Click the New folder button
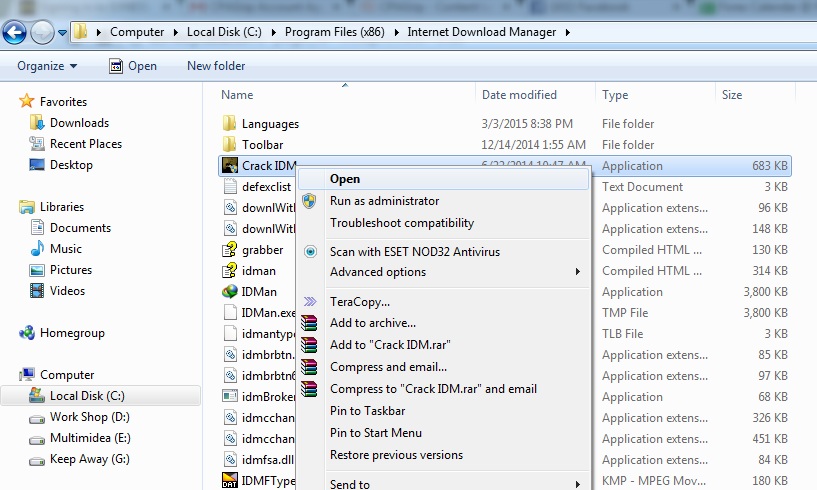 [216, 66]
